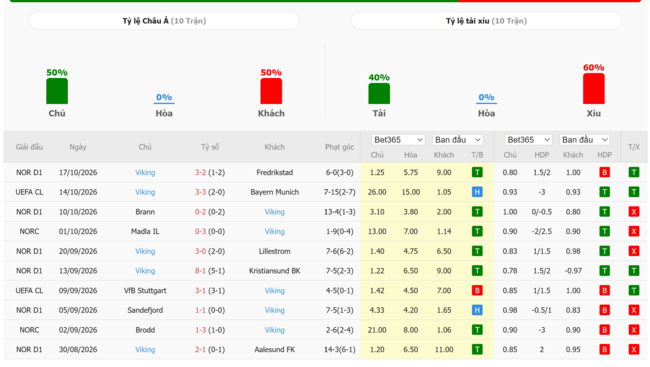
Task: Click red X badge in Aalesund FK row
Action: [x=634, y=350]
